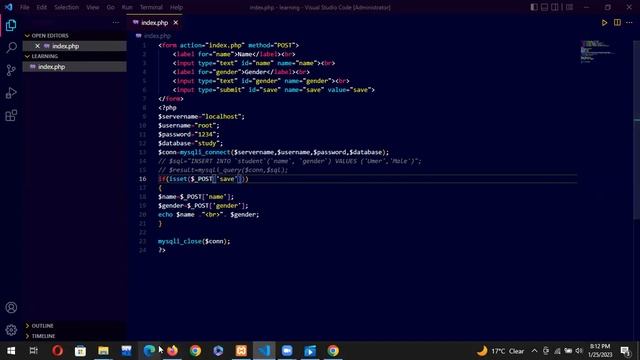Open the Manage gear icon
640x360 pixels.
[x=11, y=330]
